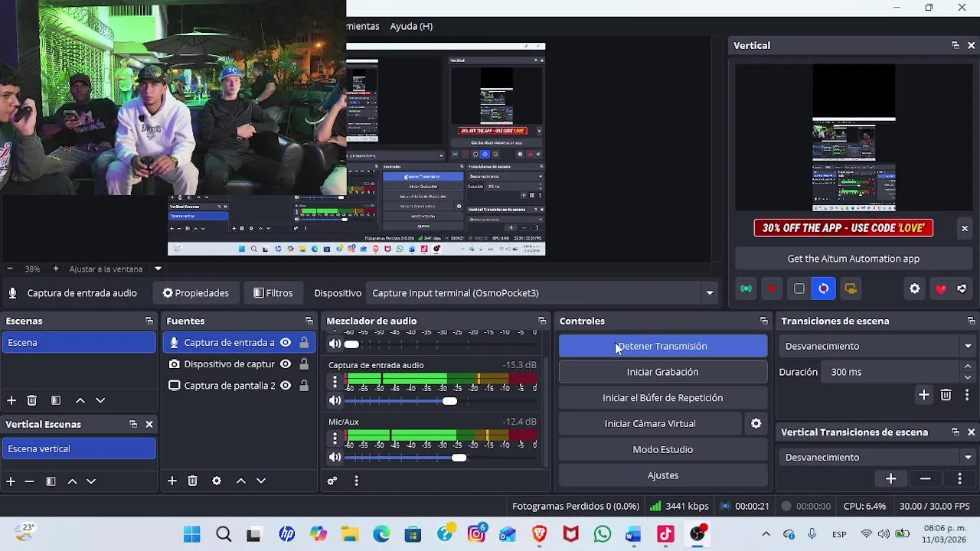Click Iniciar Cámara Virtual button
980x551 pixels.
(x=650, y=423)
